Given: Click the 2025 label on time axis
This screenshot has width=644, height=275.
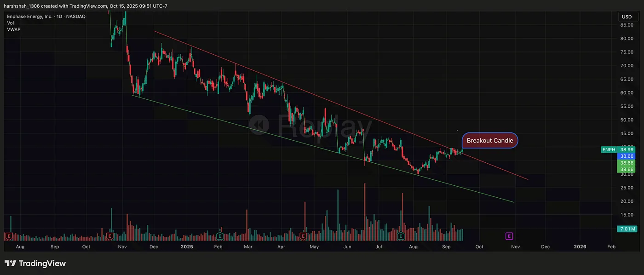Looking at the screenshot, I should 187,247.
